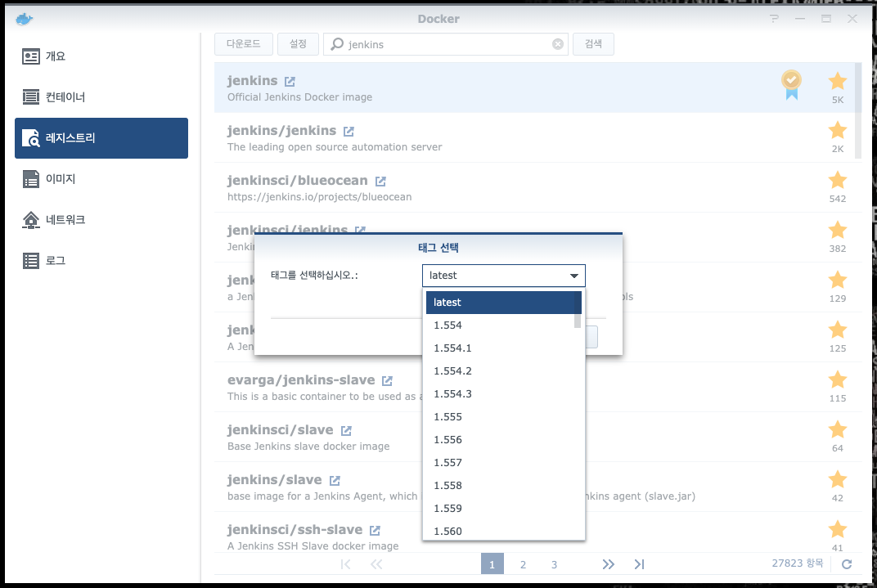Open external link for jenkinsci/slave
Screen dimensions: 877x588
pos(346,430)
